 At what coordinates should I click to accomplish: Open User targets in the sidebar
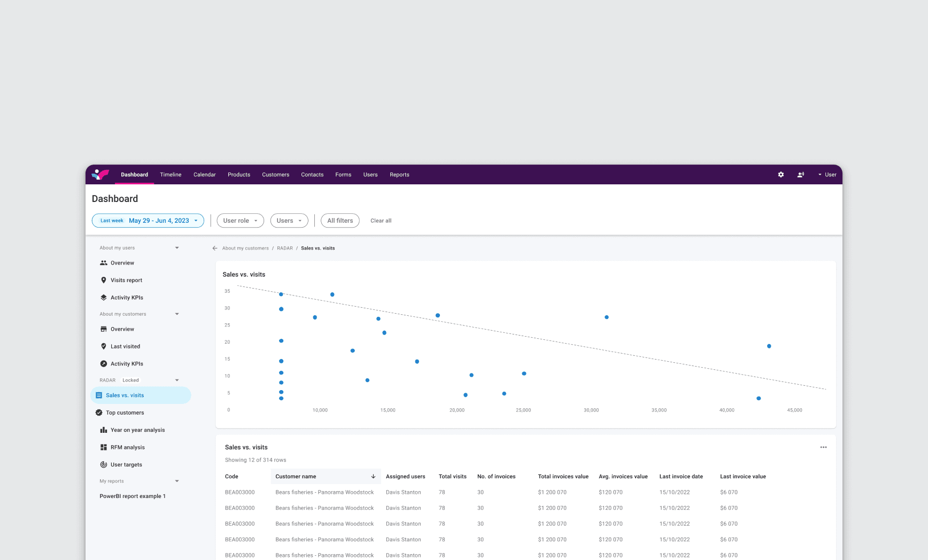coord(126,465)
